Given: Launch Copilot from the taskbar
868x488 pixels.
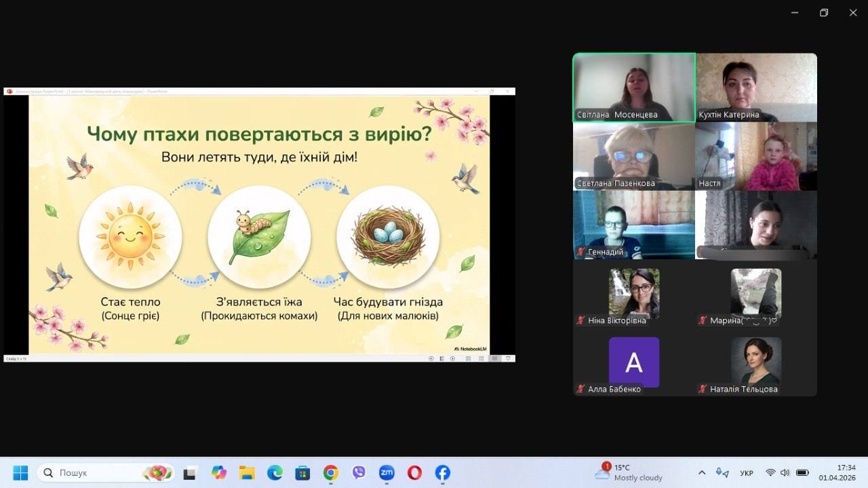Looking at the screenshot, I should click(x=218, y=473).
